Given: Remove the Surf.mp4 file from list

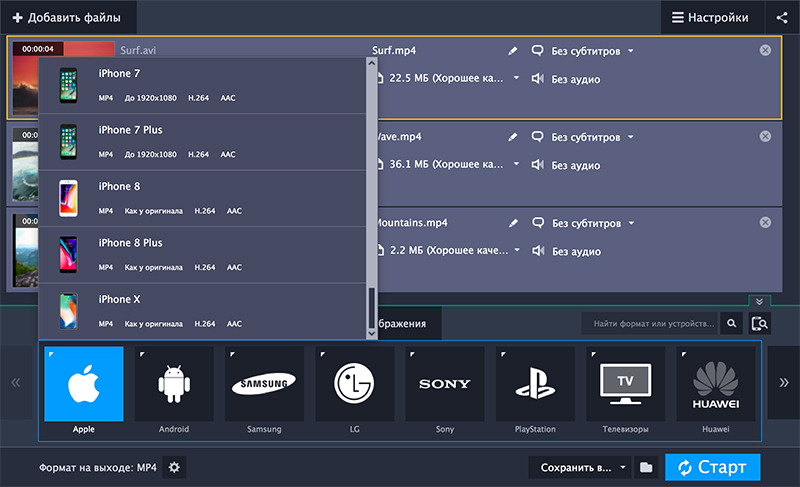Looking at the screenshot, I should pyautogui.click(x=765, y=50).
